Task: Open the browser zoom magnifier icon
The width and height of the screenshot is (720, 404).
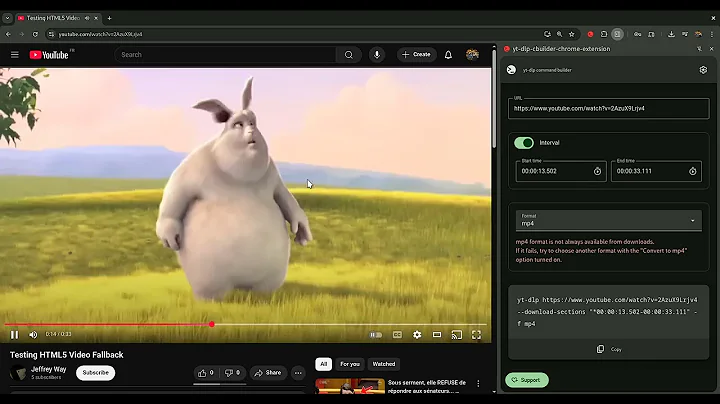Action: coord(559,34)
